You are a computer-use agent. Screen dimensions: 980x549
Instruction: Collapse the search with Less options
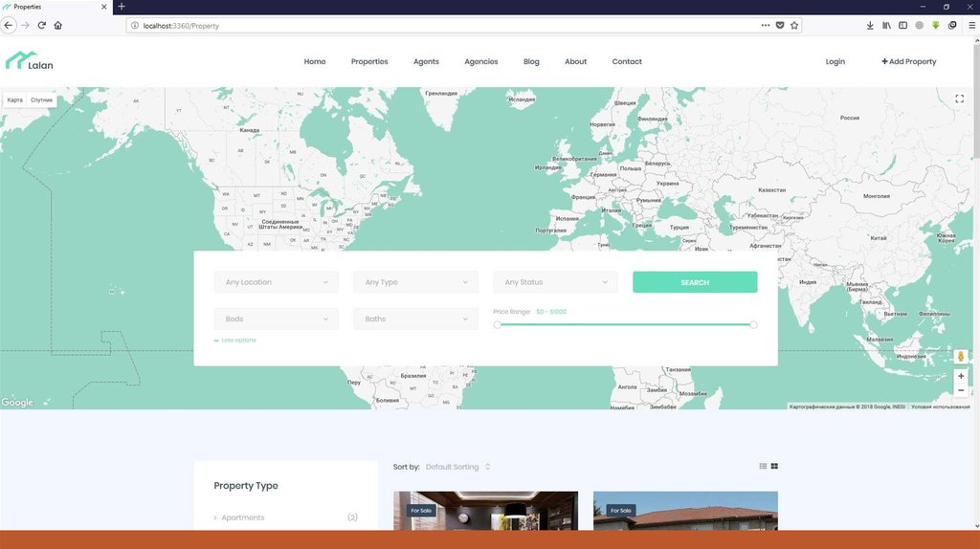(x=235, y=340)
